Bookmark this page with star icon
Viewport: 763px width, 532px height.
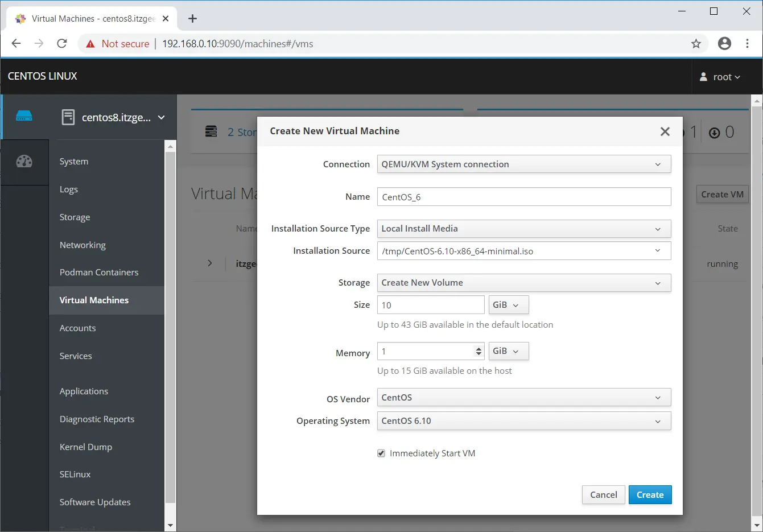point(696,44)
